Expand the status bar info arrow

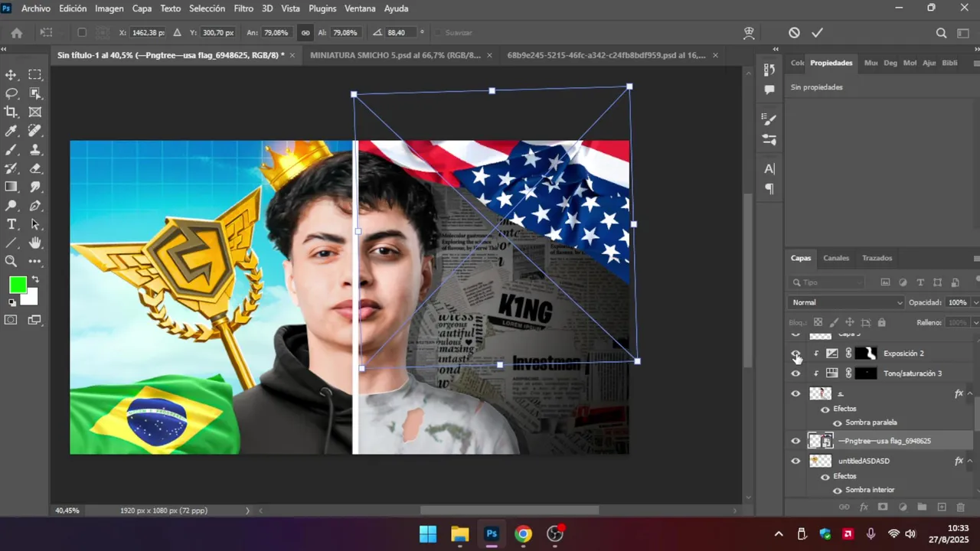pos(247,510)
